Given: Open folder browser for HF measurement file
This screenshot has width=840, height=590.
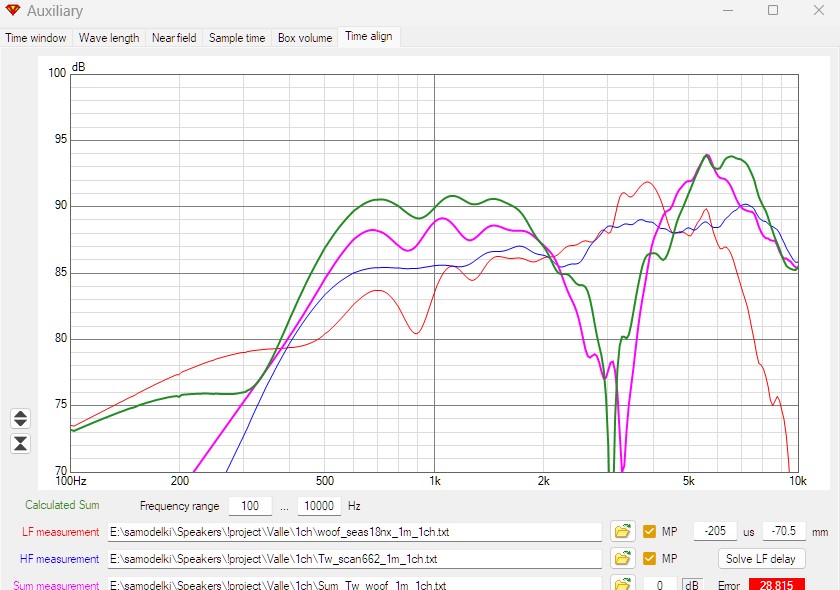Looking at the screenshot, I should point(622,558).
